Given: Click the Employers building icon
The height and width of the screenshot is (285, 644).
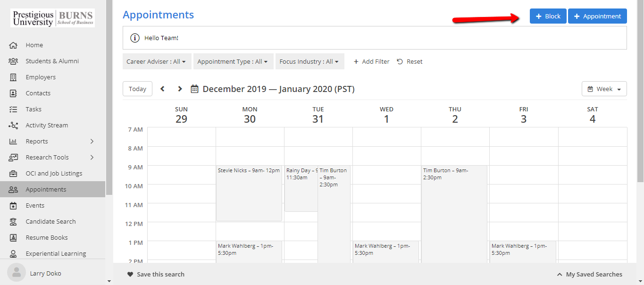Looking at the screenshot, I should 13,77.
